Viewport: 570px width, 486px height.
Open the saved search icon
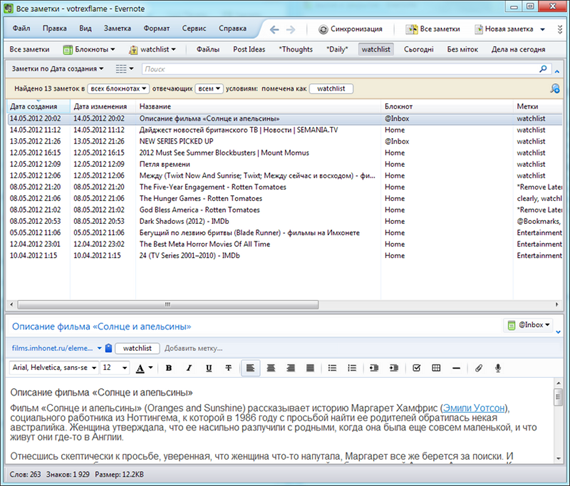555,88
